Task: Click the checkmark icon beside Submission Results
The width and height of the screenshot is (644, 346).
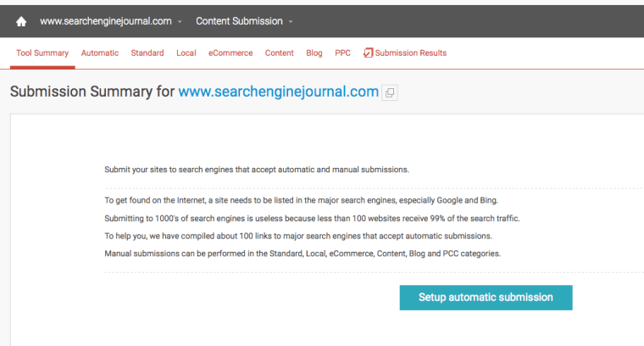Action: pos(368,53)
